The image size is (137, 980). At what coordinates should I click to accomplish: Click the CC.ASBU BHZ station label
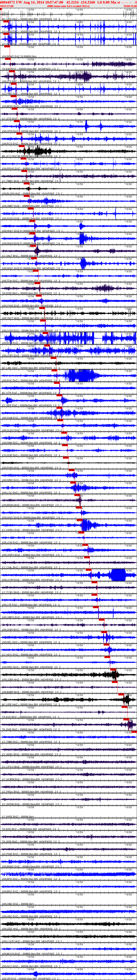tap(32, 754)
